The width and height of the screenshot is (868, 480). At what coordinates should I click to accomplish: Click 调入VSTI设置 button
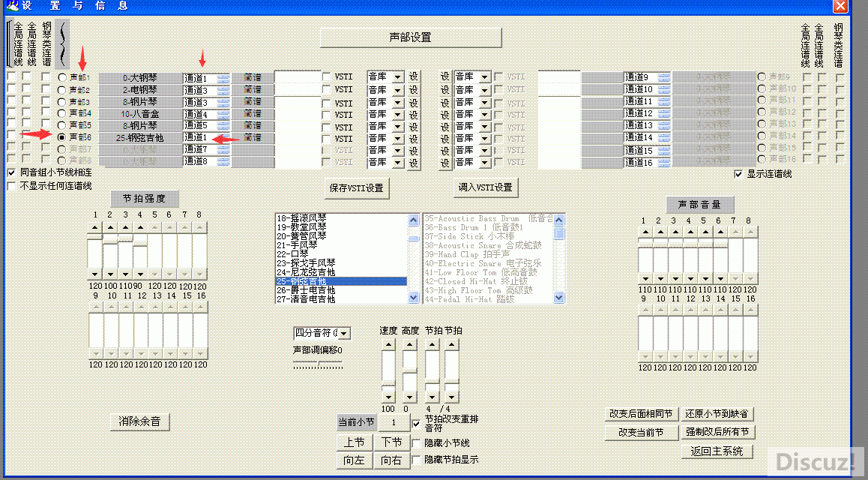[486, 187]
